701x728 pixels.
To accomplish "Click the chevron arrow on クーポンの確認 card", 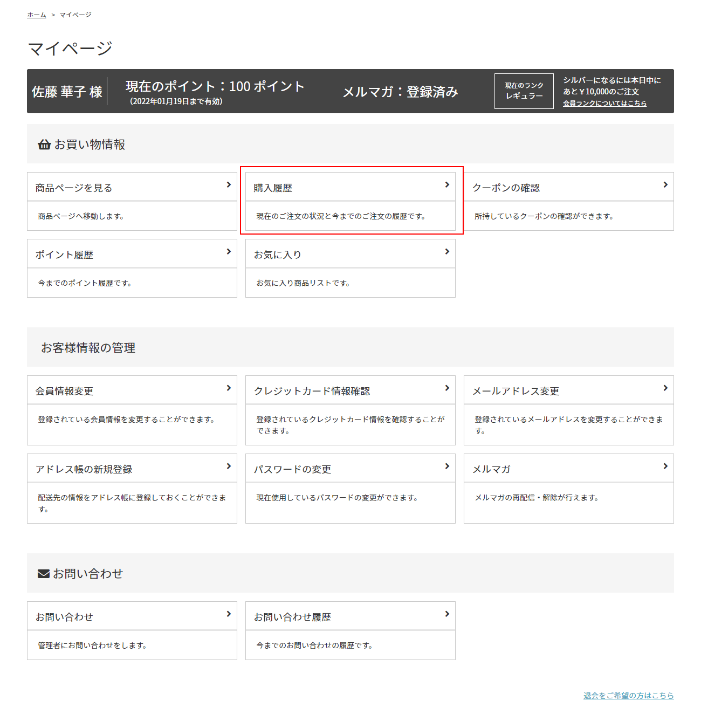I will 665,184.
